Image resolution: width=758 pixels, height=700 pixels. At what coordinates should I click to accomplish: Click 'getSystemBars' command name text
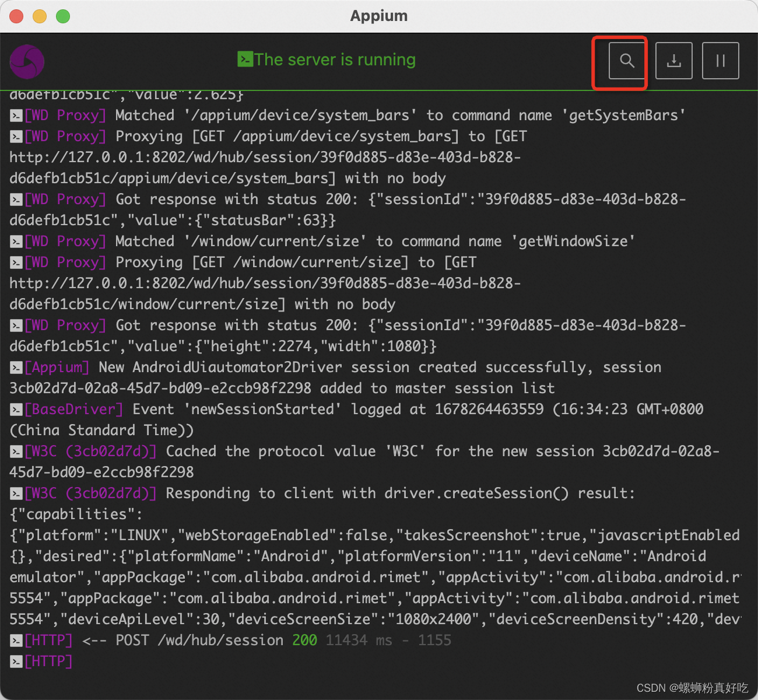click(x=624, y=116)
